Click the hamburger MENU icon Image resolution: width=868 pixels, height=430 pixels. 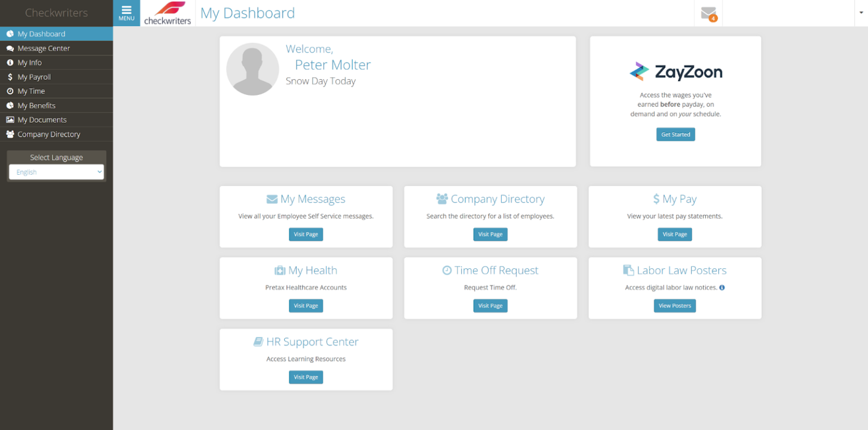click(126, 12)
